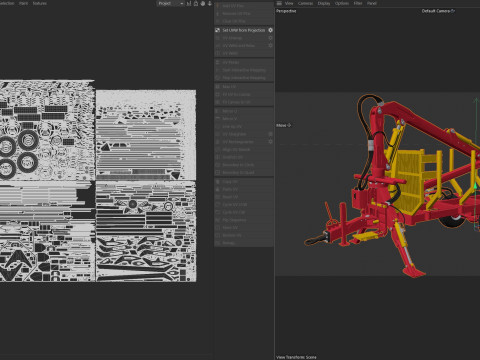
Task: Click the down-arrow icon in UV editor toolbar
Action: click(210, 3)
